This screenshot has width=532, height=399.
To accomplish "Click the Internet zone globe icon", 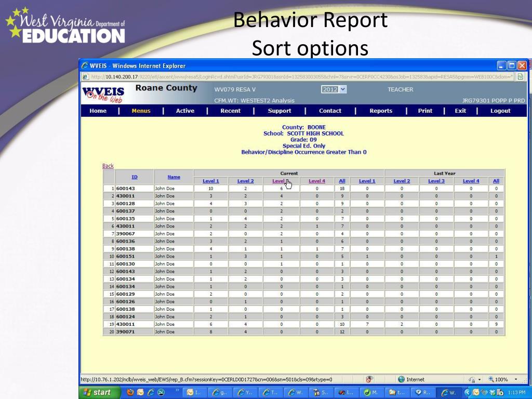I will coord(402,379).
